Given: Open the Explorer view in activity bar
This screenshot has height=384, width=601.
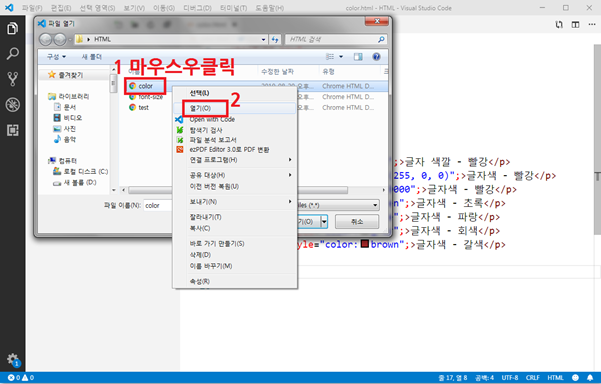Looking at the screenshot, I should click(x=12, y=28).
